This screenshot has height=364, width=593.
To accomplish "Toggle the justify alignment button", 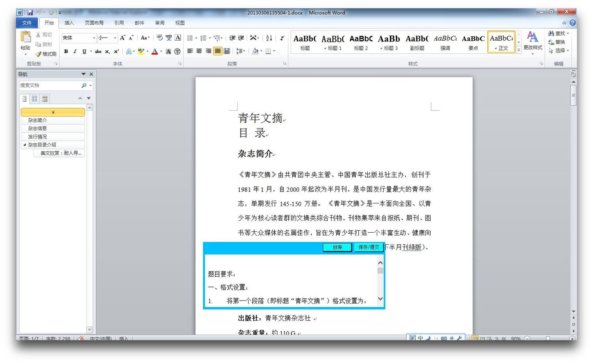I will coord(217,51).
